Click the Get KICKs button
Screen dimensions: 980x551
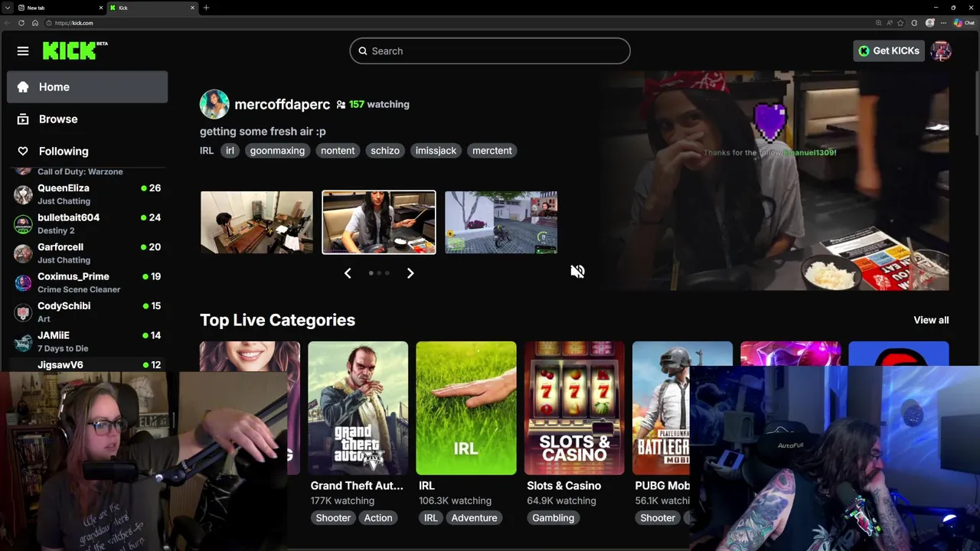pos(888,51)
